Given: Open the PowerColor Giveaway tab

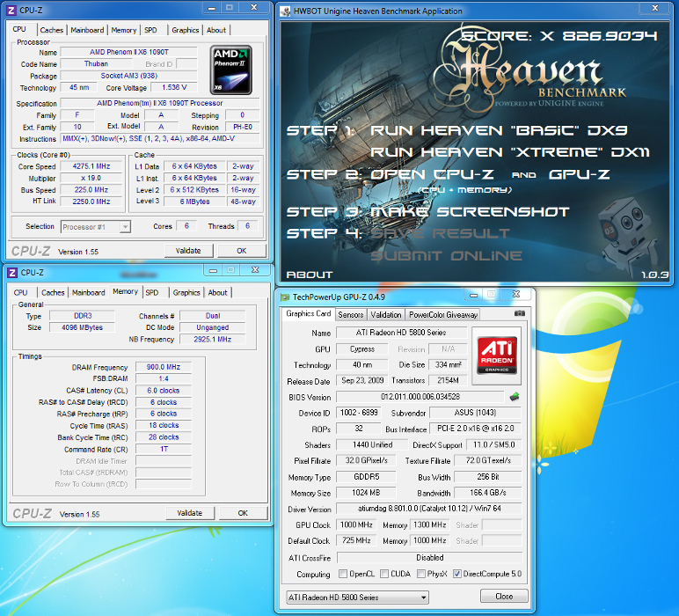Looking at the screenshot, I should coord(443,314).
